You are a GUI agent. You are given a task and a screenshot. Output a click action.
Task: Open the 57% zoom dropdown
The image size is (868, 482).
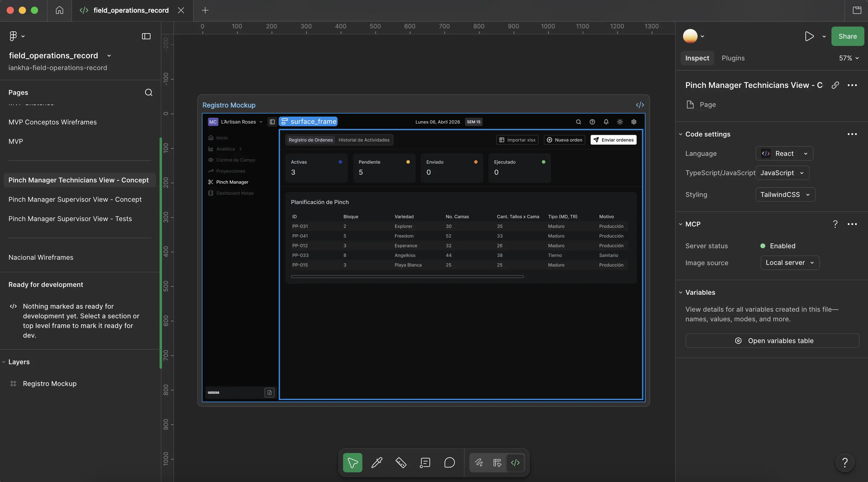pyautogui.click(x=849, y=58)
